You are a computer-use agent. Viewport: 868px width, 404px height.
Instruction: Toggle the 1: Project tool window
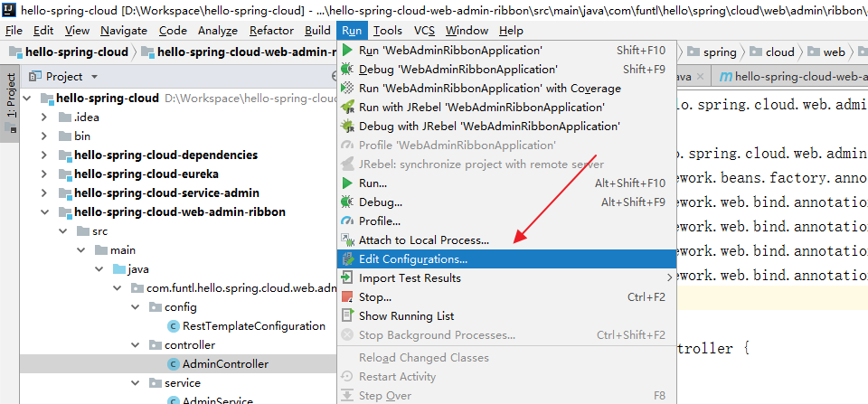click(x=10, y=104)
